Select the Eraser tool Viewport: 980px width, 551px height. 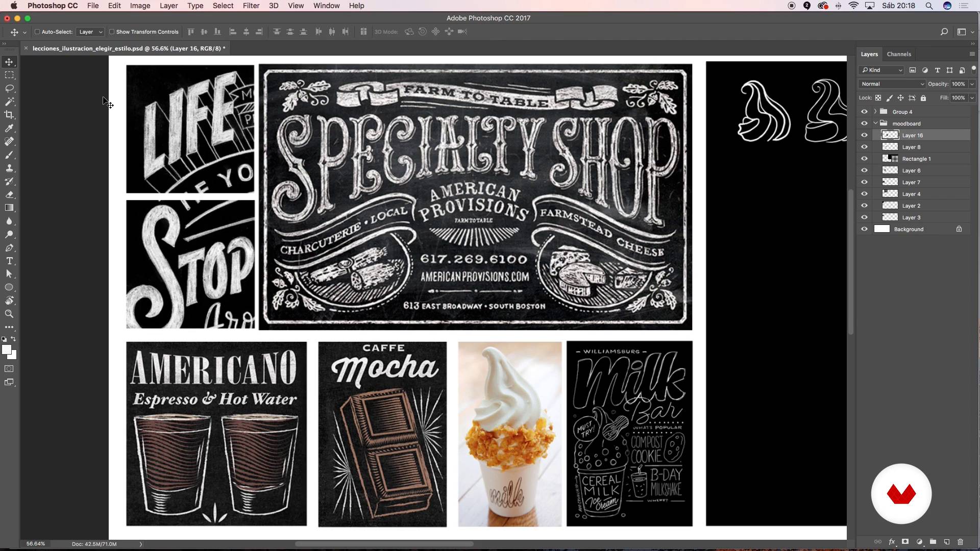[x=9, y=194]
